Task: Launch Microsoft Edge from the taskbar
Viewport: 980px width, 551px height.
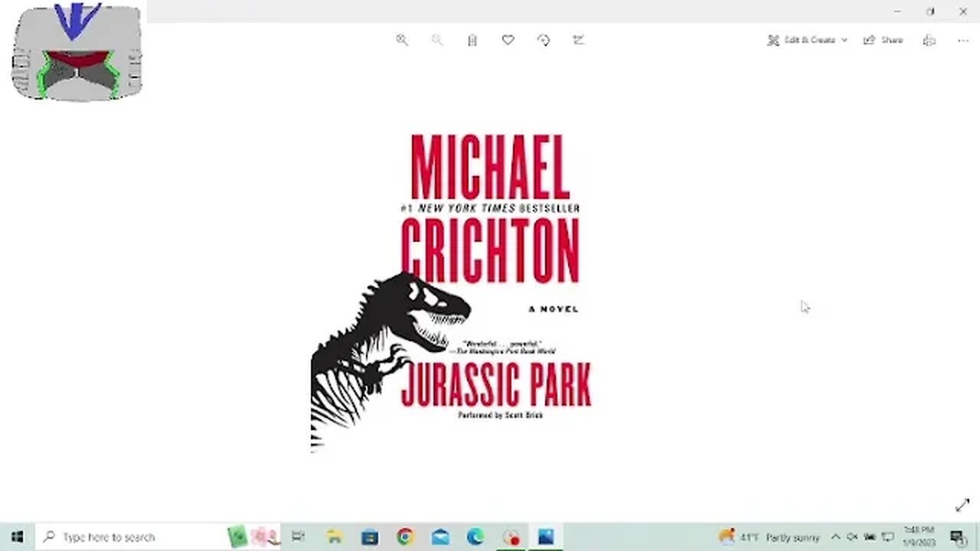Action: click(475, 536)
